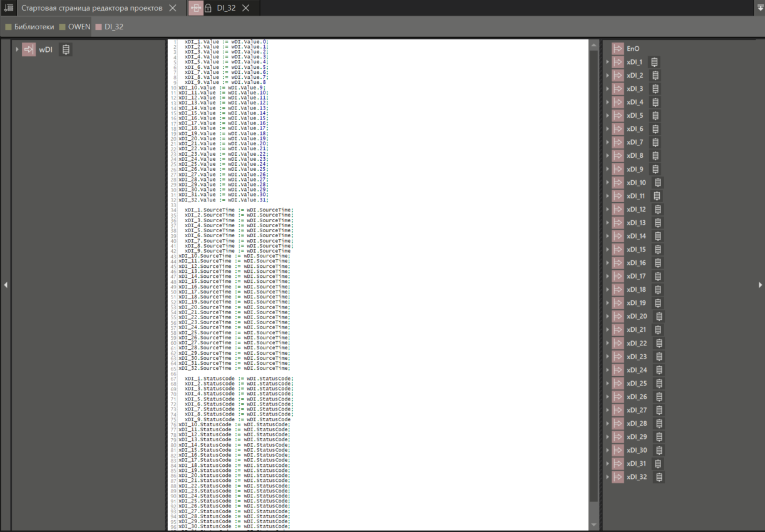
Task: Select the xDI_31 output label
Action: tap(636, 464)
